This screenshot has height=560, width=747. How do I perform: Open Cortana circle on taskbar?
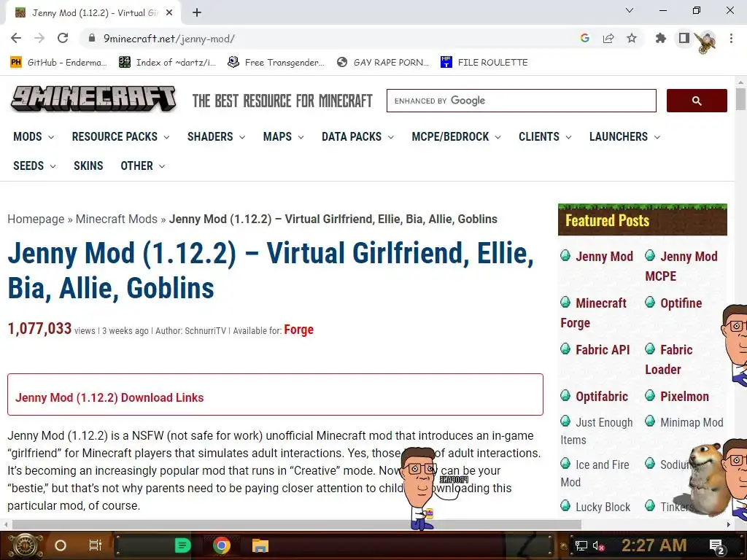point(61,545)
